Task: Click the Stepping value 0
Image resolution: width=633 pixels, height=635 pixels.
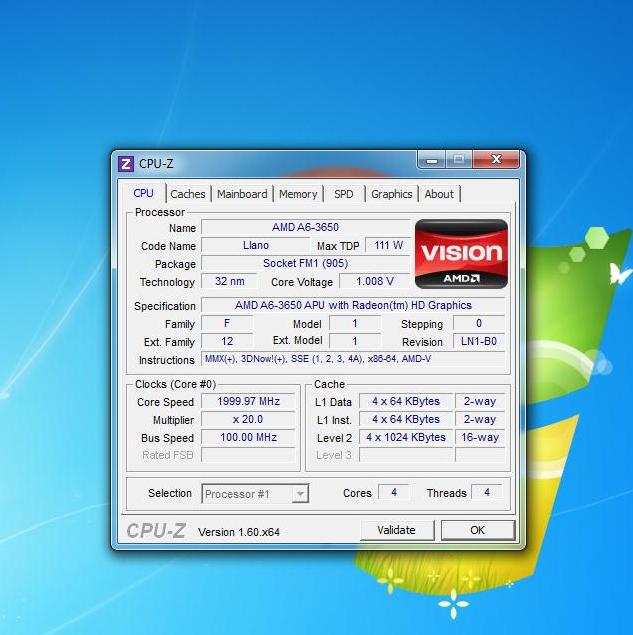Action: [x=479, y=323]
